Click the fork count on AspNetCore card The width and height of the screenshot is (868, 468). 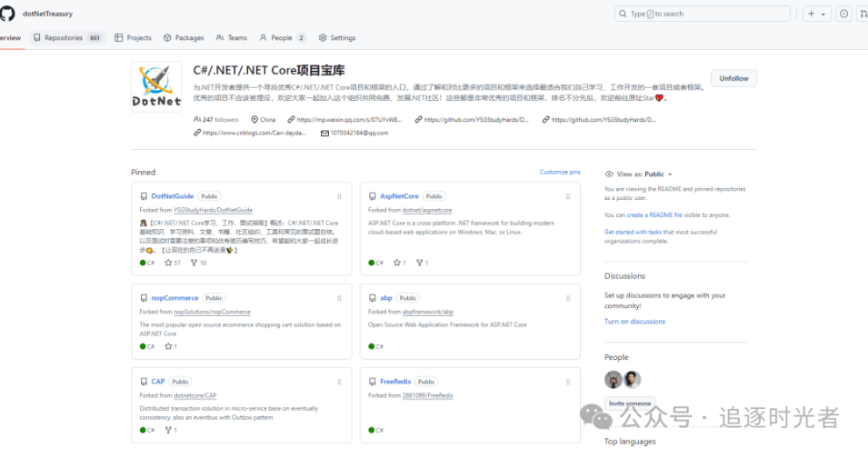(x=423, y=263)
